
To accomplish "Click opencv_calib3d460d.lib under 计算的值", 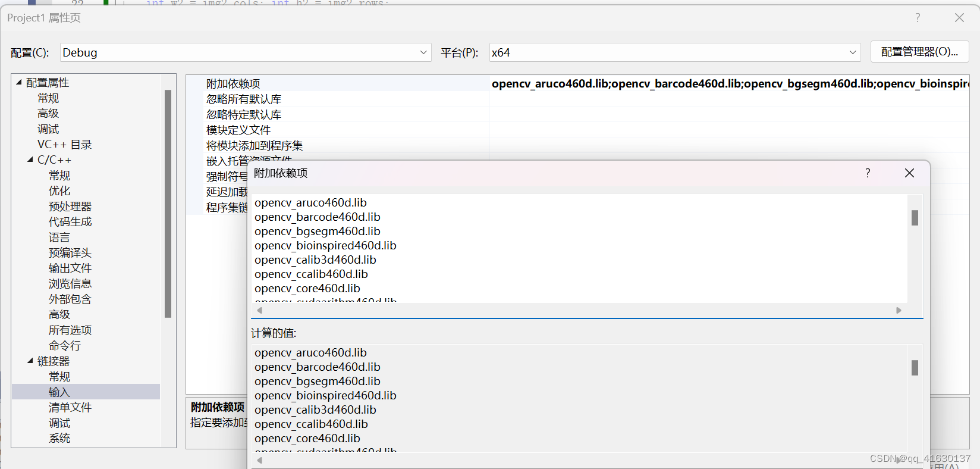I will click(x=315, y=410).
